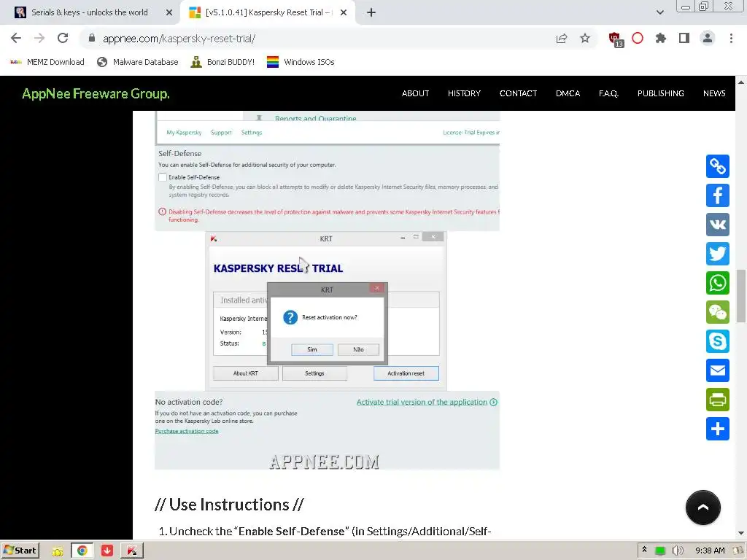Click the browser forward arrow

click(39, 38)
